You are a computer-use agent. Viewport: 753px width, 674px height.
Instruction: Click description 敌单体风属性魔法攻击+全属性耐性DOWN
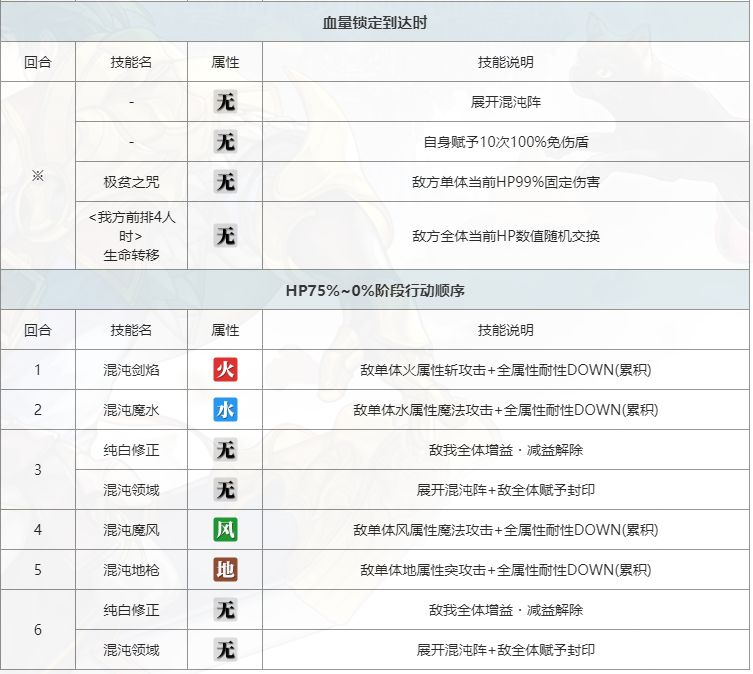click(506, 530)
